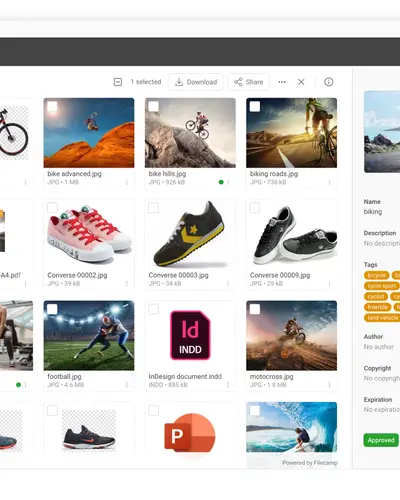
Task: Check the motocross.jpg checkbox
Action: pyautogui.click(x=255, y=309)
